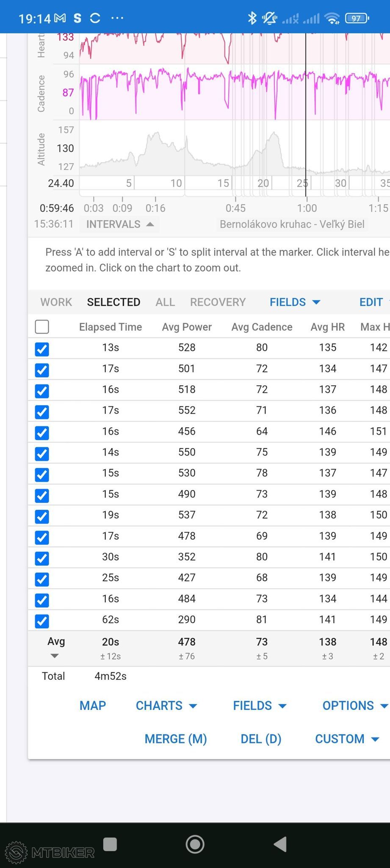Image resolution: width=390 pixels, height=868 pixels.
Task: Tap the battery indicator icon
Action: pos(357,18)
